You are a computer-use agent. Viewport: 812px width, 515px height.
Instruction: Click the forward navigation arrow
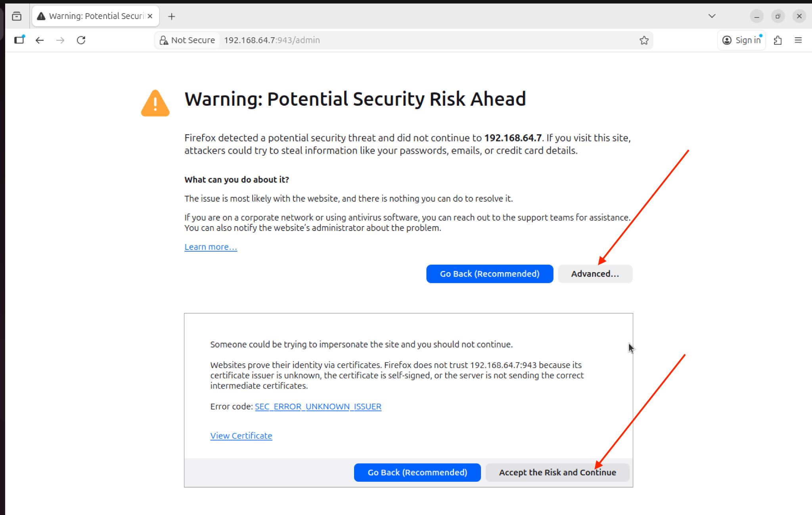pyautogui.click(x=60, y=40)
